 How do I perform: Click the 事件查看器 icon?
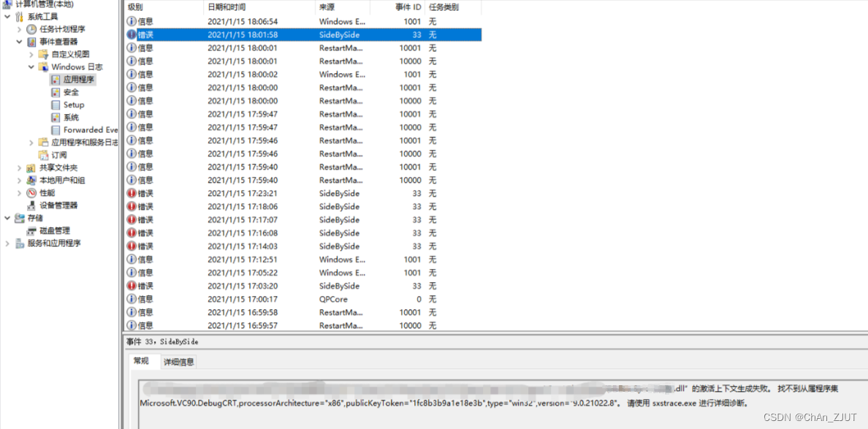31,42
